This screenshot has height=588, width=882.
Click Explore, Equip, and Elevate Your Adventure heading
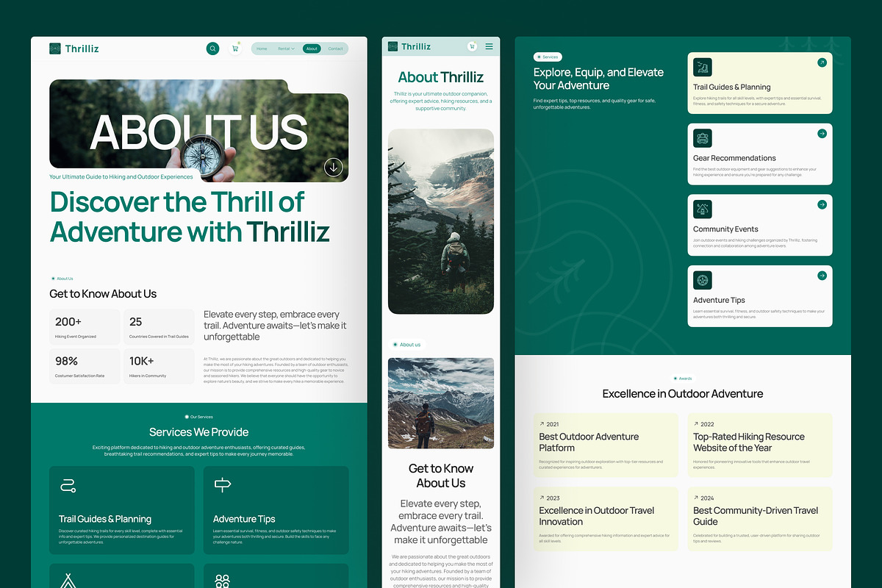[598, 79]
